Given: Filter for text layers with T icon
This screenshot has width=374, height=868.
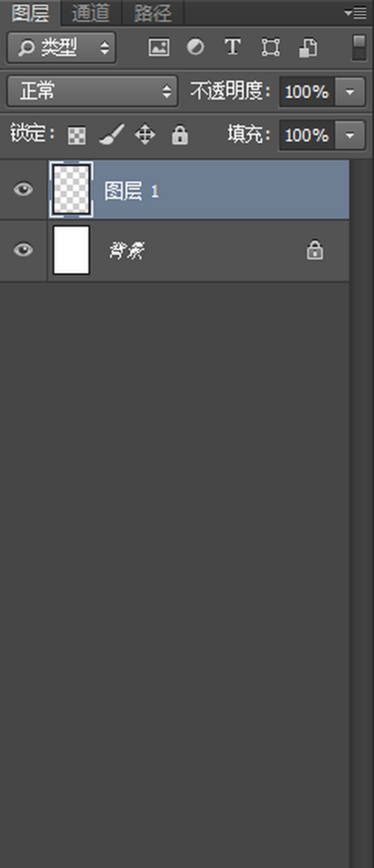Looking at the screenshot, I should [233, 48].
